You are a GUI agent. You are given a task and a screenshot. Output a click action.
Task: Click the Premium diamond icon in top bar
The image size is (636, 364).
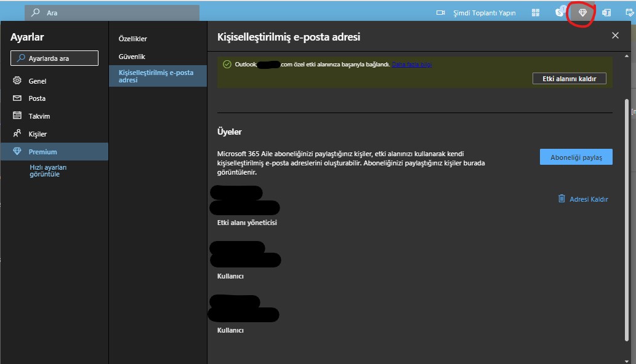(582, 13)
